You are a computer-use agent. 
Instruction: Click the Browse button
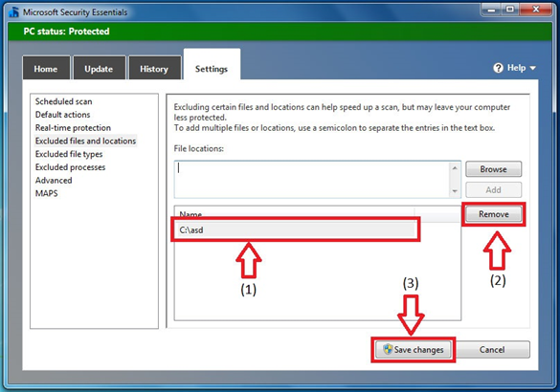493,169
